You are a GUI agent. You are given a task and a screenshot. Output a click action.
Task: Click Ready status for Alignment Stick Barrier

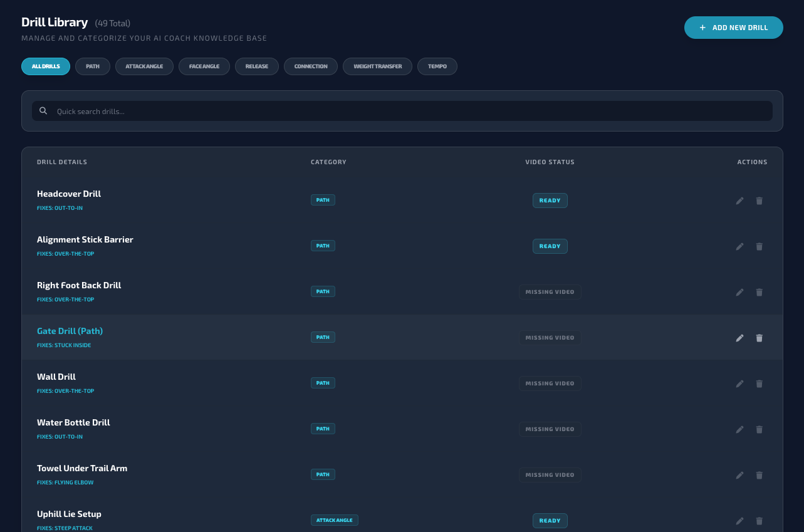[x=550, y=246]
